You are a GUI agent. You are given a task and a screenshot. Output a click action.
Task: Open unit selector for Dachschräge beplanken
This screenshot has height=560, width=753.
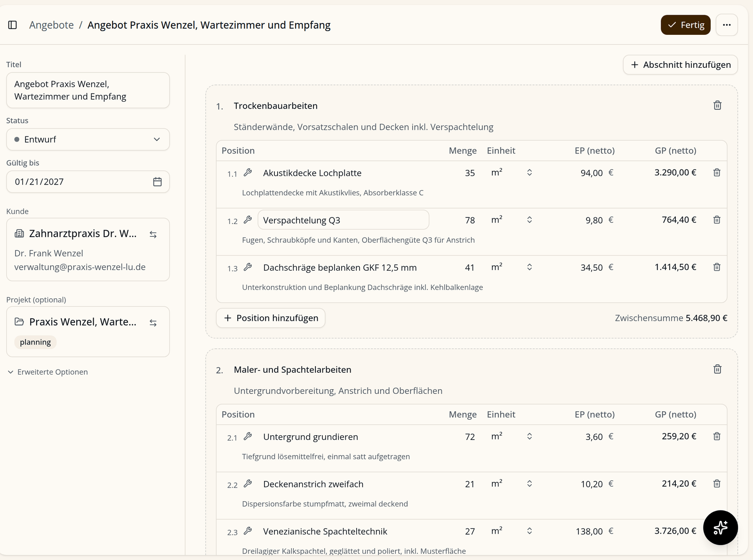512,267
